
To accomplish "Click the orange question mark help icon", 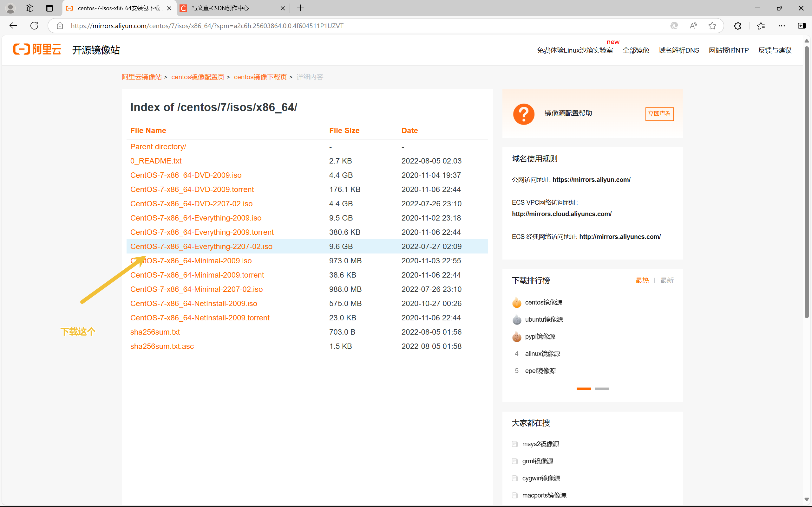I will (523, 114).
